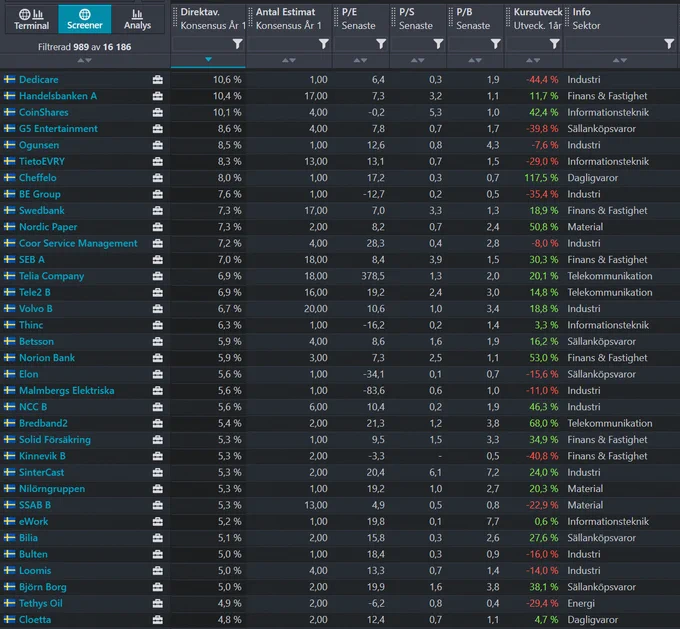Click briefcase icon for Volvo B
The image size is (680, 629).
(x=158, y=309)
